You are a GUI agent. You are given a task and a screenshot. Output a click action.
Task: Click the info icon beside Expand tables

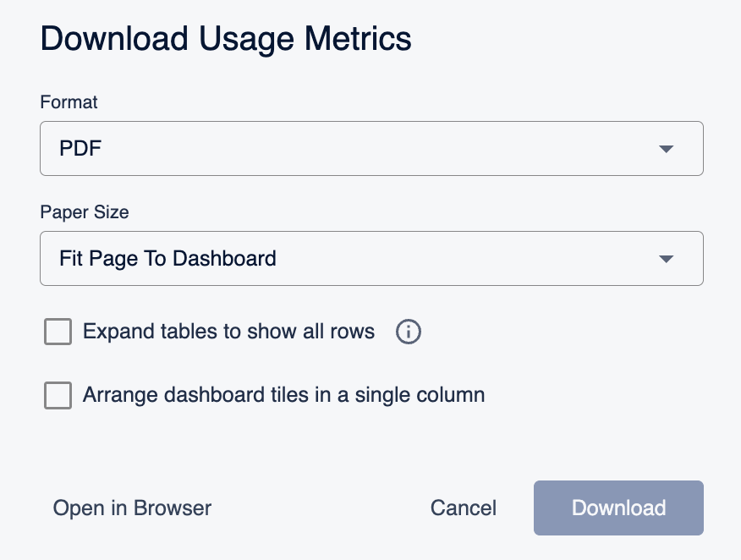point(409,332)
